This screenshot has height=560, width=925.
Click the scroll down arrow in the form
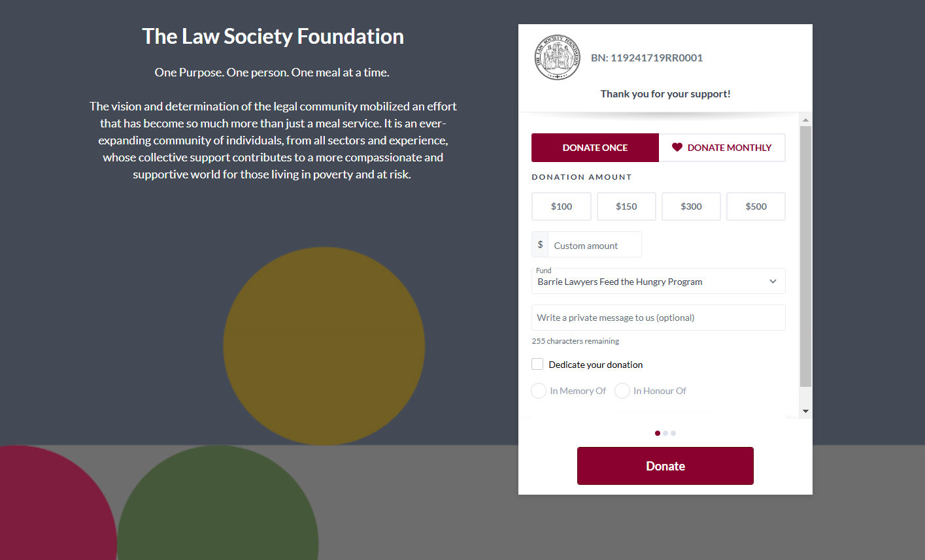pos(805,411)
